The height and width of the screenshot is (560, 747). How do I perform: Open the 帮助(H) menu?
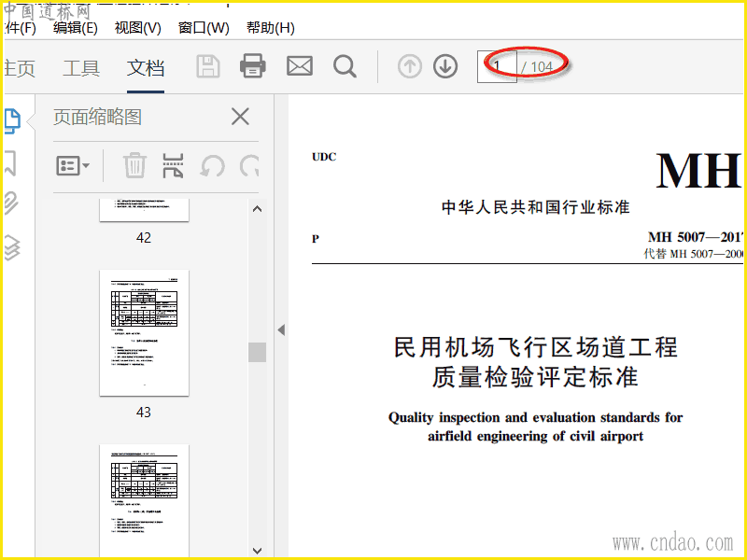(270, 28)
